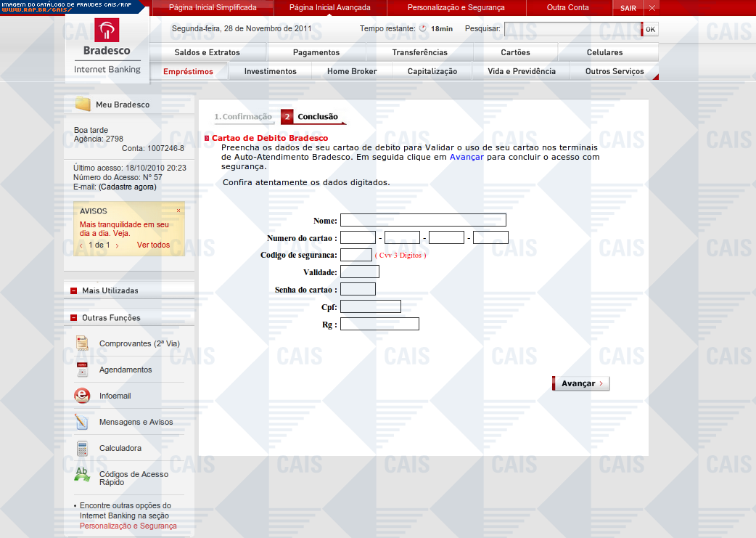Open the Investimentos menu item
The width and height of the screenshot is (756, 538).
pos(270,71)
